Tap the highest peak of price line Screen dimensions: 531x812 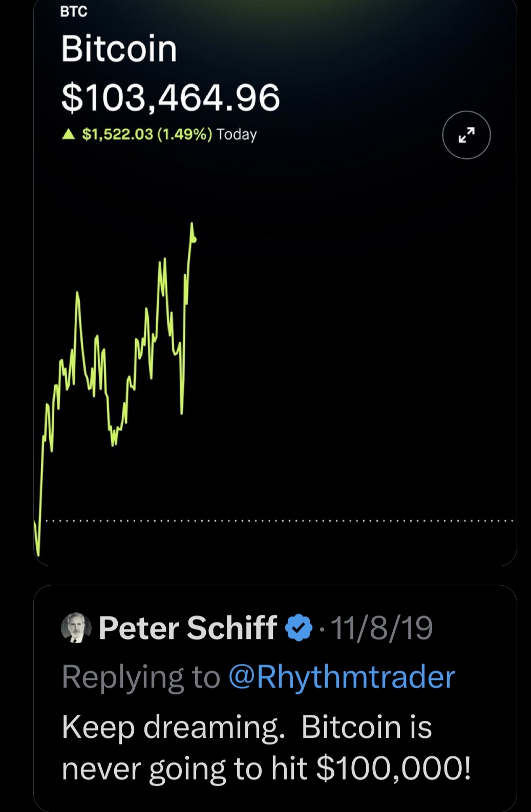coord(192,224)
